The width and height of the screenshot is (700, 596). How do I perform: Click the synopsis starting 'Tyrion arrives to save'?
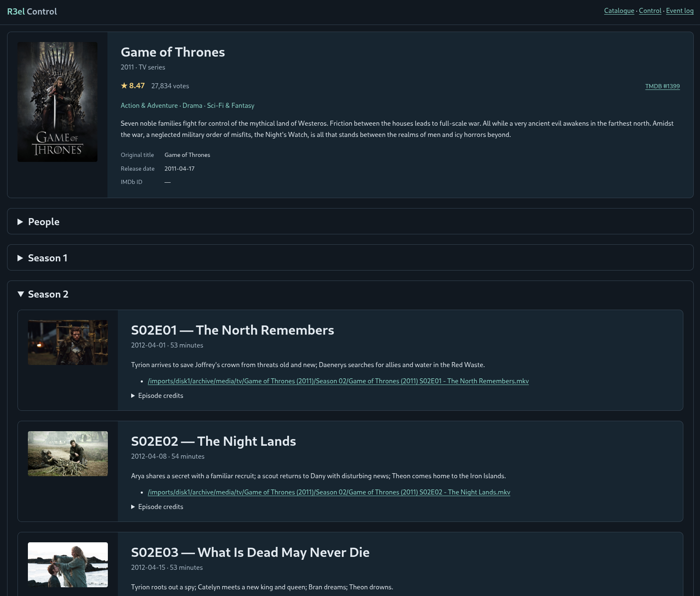[x=308, y=365]
